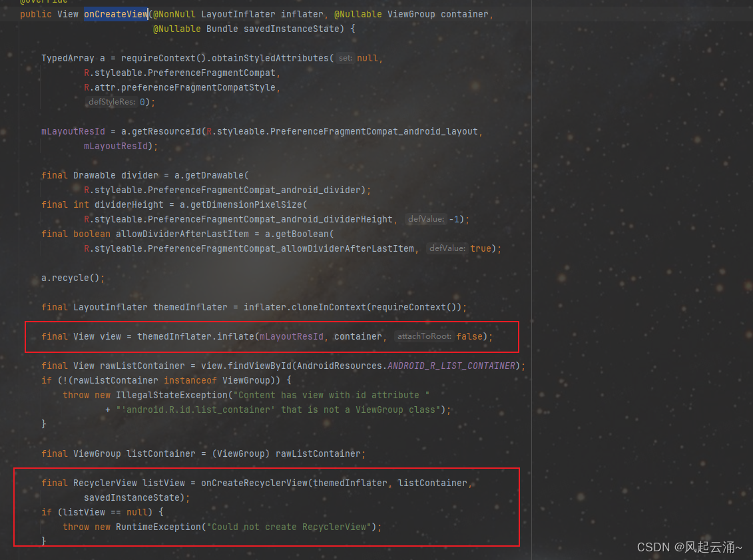Click the CSDN @风起云涌~ watermark link
The width and height of the screenshot is (753, 560).
688,547
